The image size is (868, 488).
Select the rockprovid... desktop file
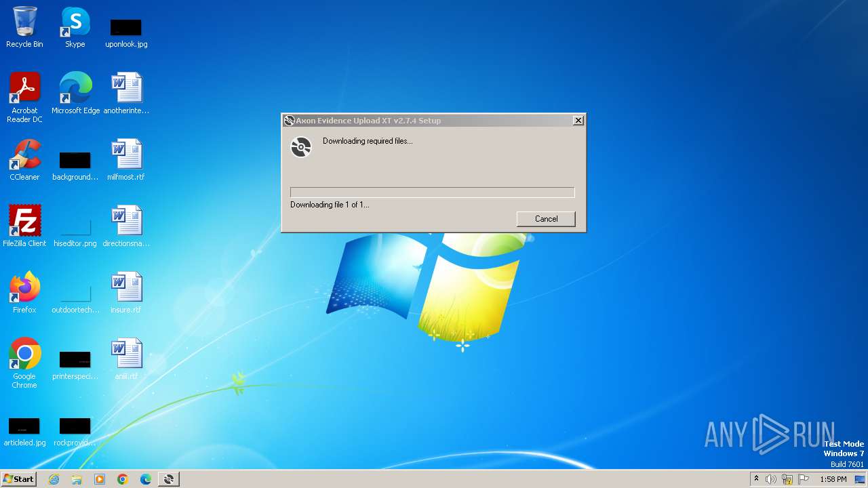pyautogui.click(x=75, y=431)
